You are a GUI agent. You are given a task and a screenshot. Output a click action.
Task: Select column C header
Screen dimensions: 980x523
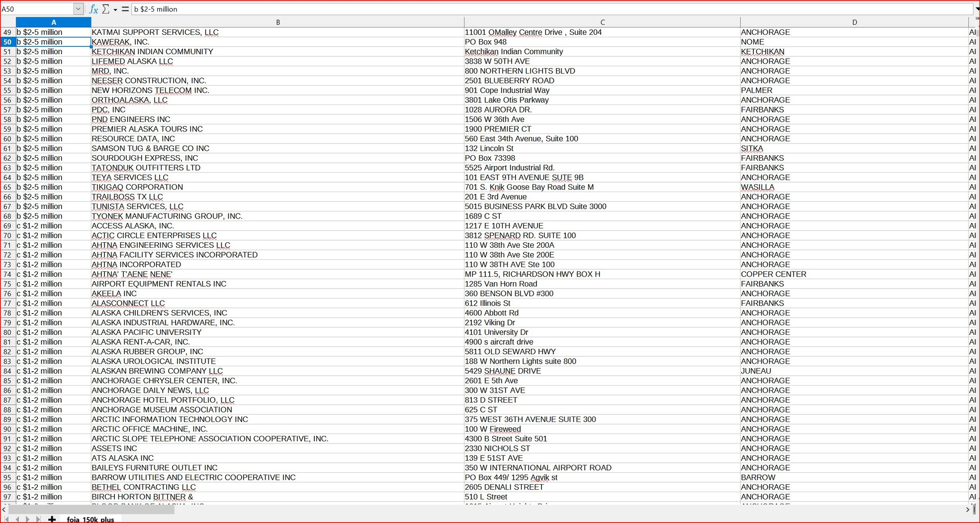pos(602,22)
